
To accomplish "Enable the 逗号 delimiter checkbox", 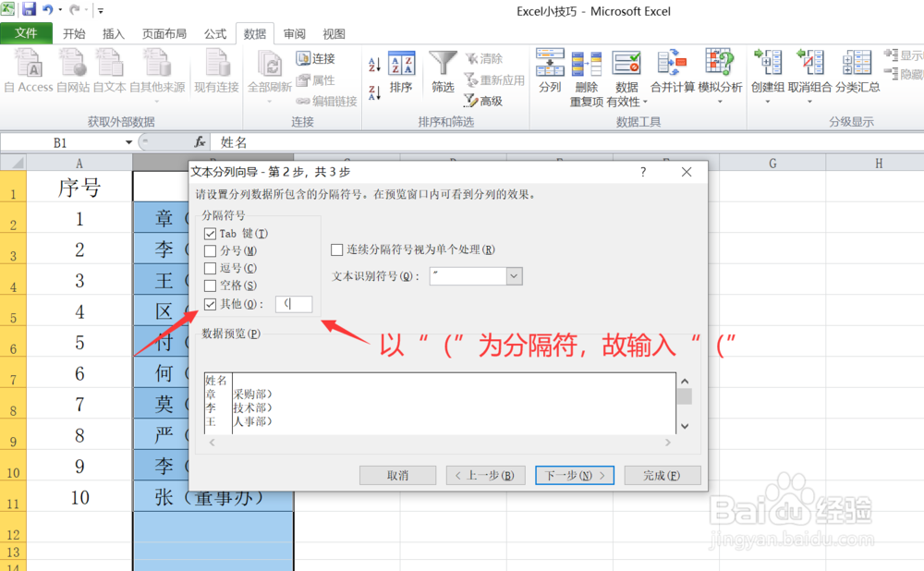I will (209, 268).
